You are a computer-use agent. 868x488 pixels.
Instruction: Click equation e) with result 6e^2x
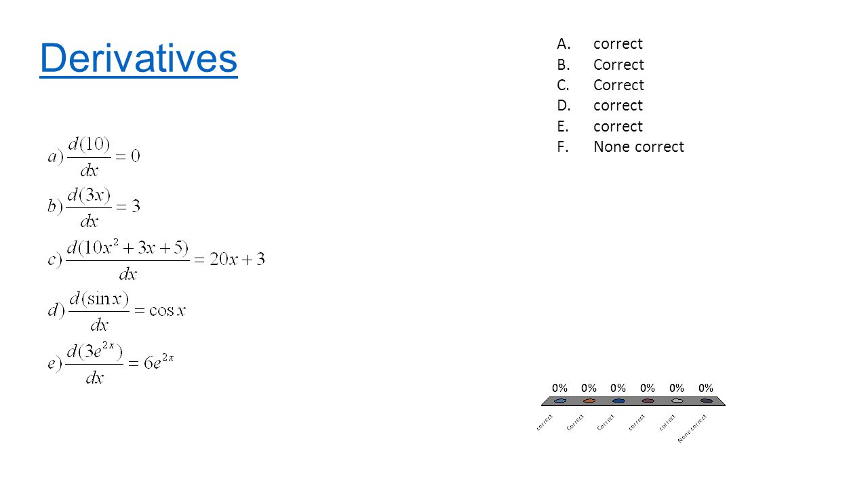[x=111, y=363]
